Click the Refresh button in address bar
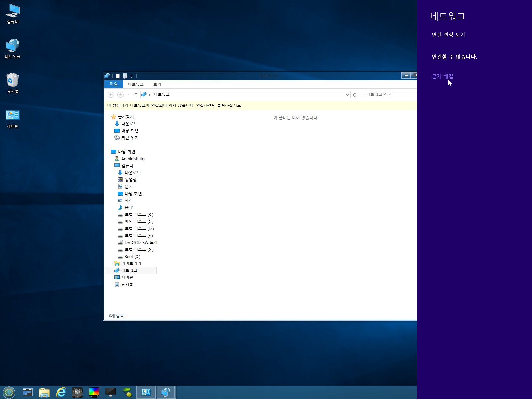This screenshot has height=399, width=532. coord(355,95)
